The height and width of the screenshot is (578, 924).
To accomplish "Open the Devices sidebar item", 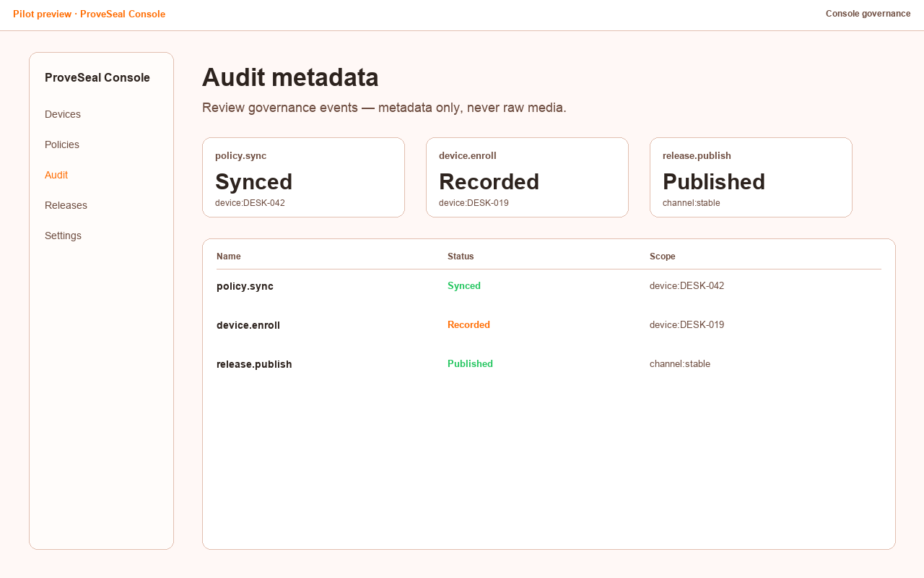I will (63, 114).
